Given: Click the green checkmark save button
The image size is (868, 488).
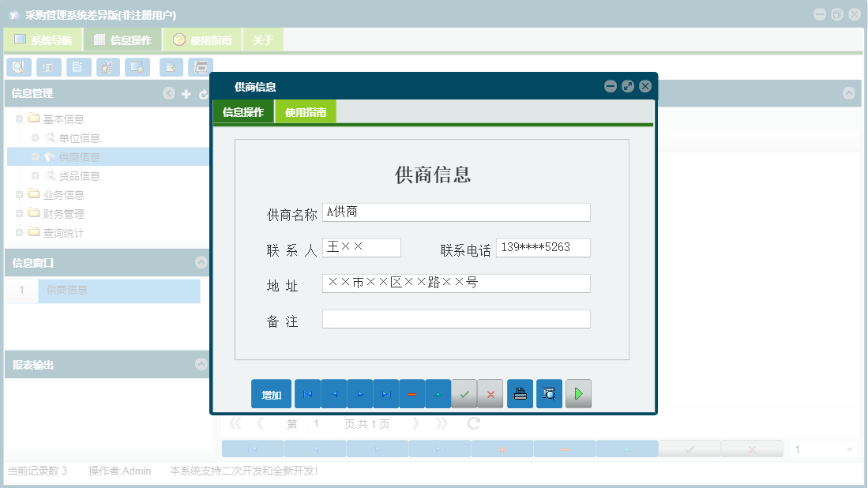Looking at the screenshot, I should (464, 394).
